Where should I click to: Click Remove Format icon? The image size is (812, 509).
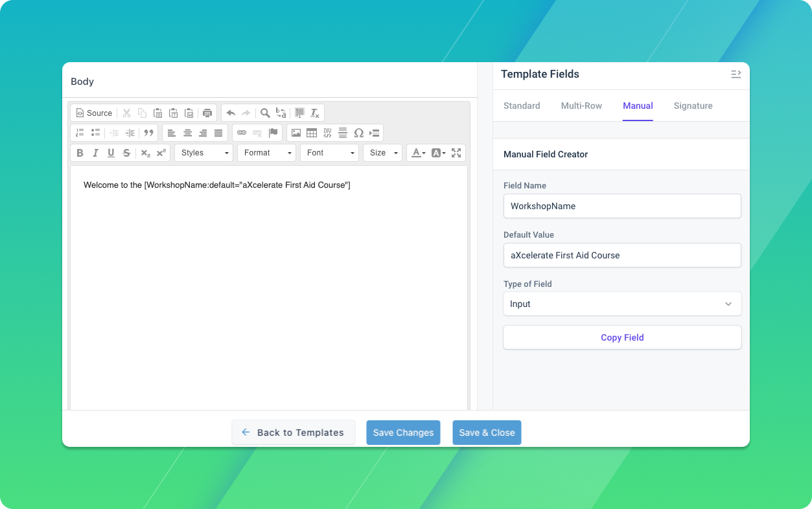(315, 113)
